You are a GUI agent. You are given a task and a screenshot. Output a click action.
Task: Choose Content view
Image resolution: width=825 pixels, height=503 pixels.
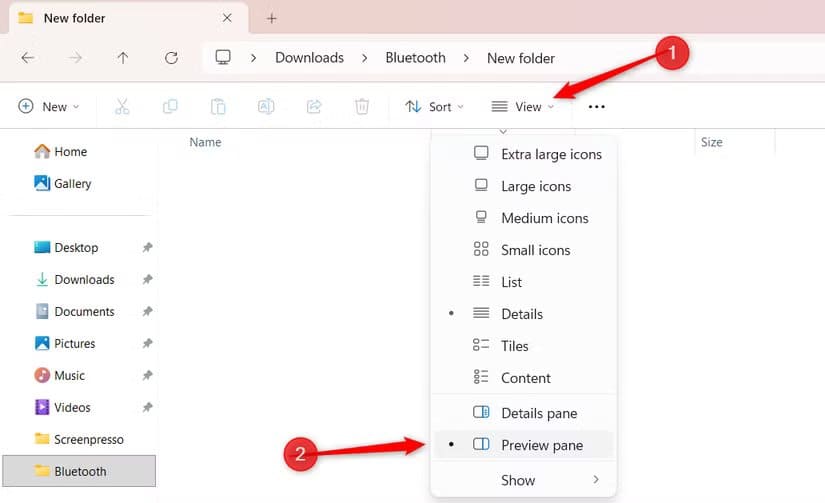pos(524,378)
